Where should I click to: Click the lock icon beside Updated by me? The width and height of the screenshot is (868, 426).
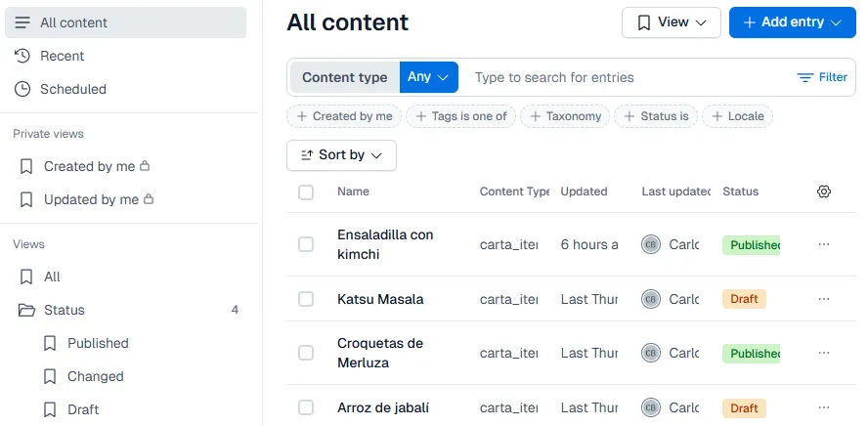coord(149,198)
